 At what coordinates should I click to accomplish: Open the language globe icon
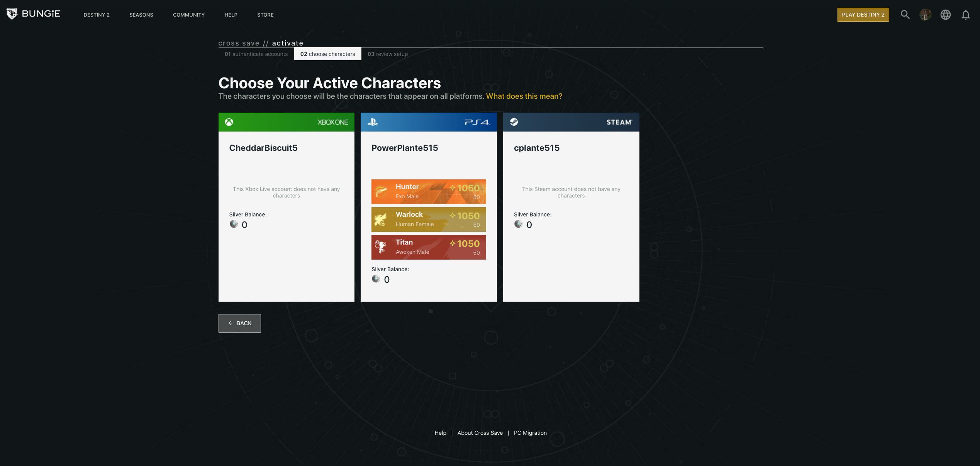point(945,15)
